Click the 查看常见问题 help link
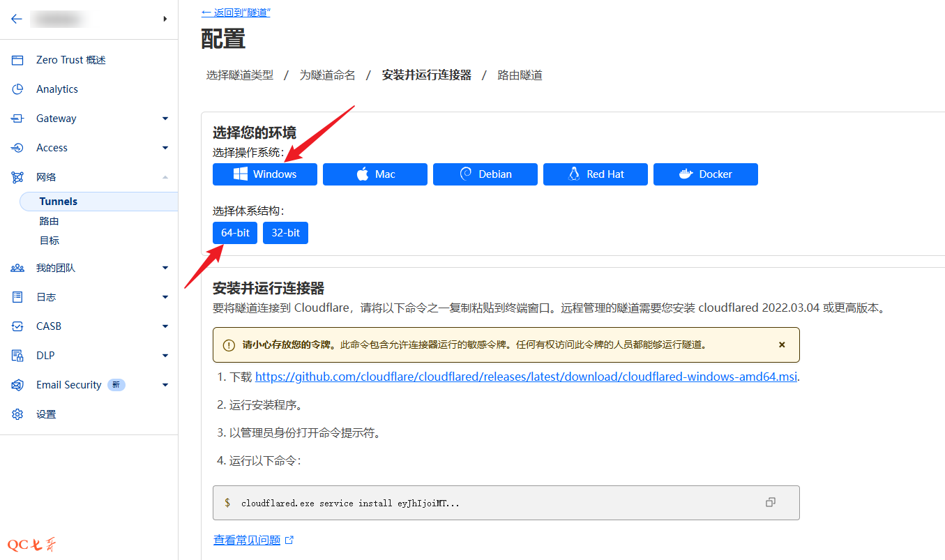 click(x=247, y=540)
